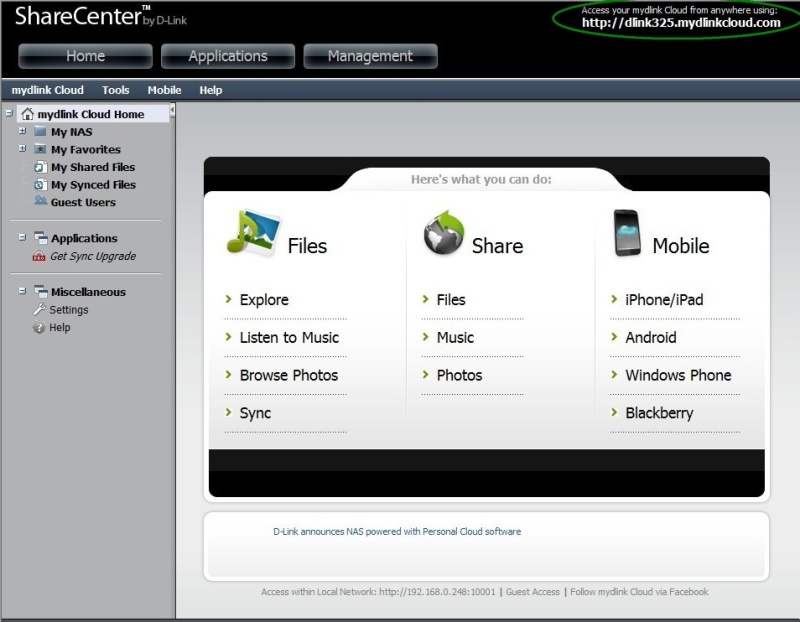Open My Favorites in the sidebar
The width and height of the screenshot is (800, 622).
click(x=86, y=150)
